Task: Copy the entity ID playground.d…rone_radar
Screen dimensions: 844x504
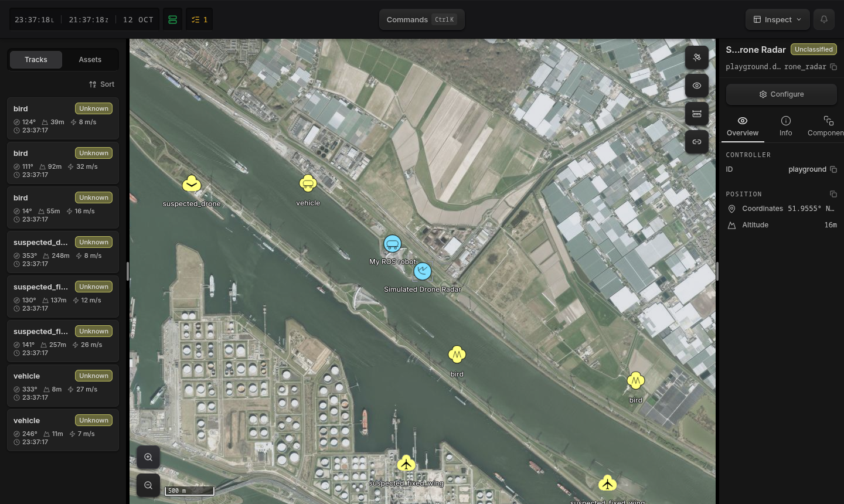Action: tap(833, 67)
